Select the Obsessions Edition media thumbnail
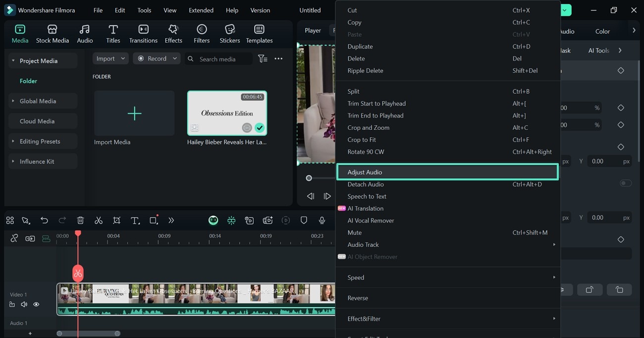The height and width of the screenshot is (338, 644). 227,113
